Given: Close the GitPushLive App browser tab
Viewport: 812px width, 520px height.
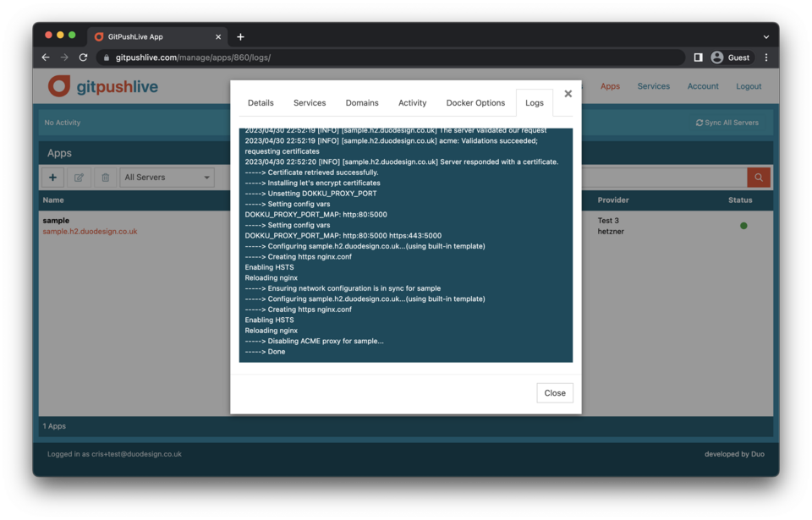Looking at the screenshot, I should pos(218,36).
